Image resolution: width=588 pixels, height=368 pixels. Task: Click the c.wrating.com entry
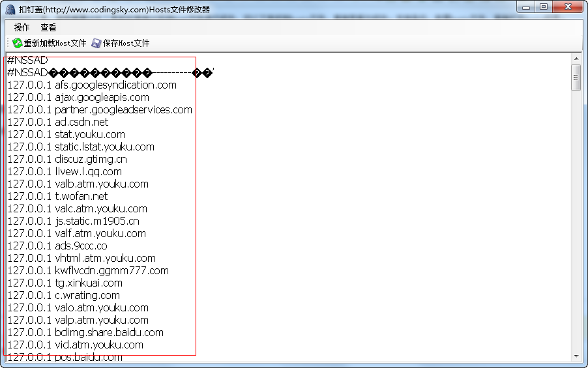coord(64,295)
